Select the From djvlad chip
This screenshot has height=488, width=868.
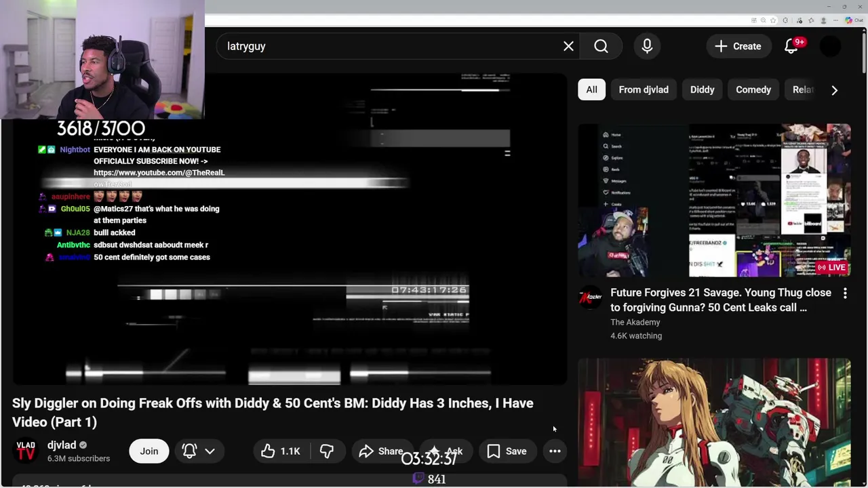tap(644, 89)
